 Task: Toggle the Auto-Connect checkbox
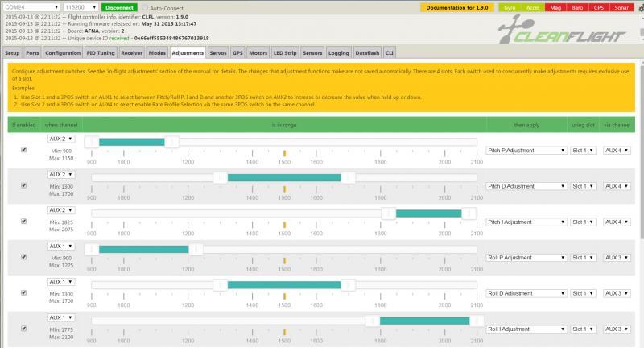tap(145, 7)
